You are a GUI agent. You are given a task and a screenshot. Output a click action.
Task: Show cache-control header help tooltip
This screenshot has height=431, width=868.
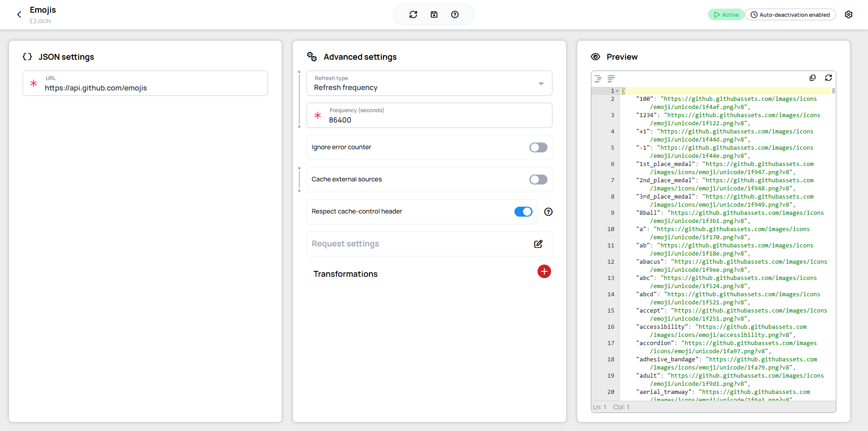pos(548,212)
